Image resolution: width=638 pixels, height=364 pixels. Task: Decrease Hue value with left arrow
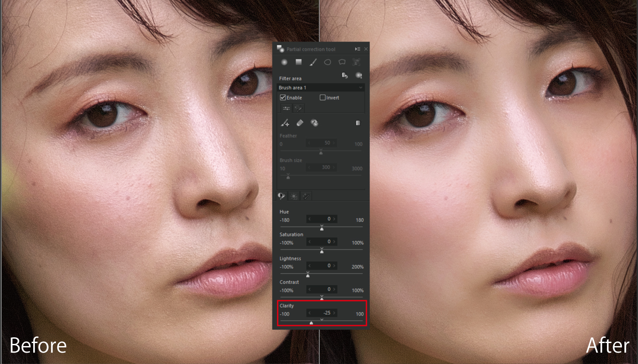310,219
